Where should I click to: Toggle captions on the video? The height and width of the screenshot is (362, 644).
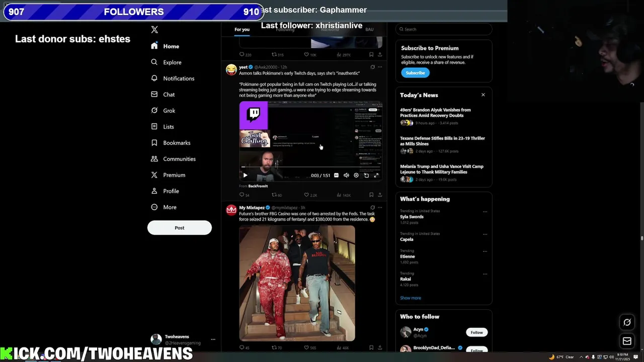[x=336, y=175]
